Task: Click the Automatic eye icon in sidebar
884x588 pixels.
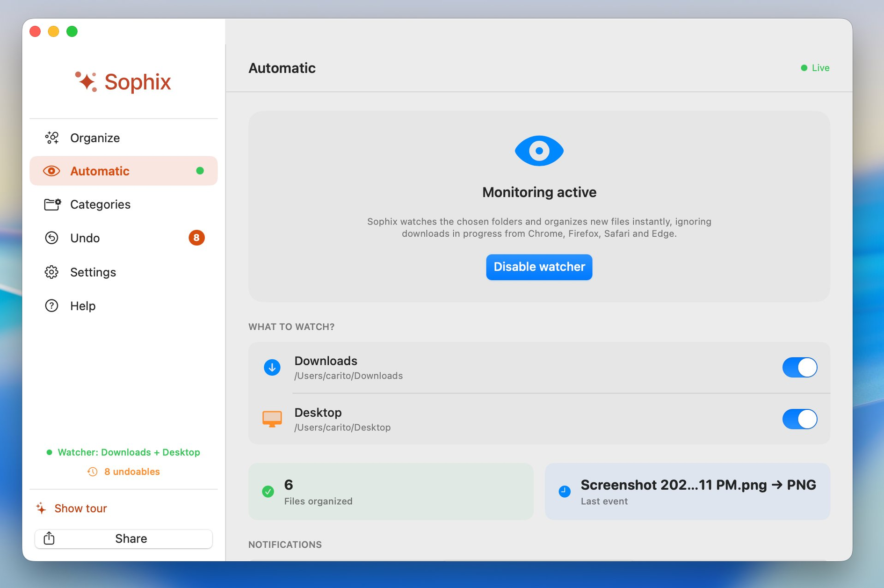Action: (x=51, y=171)
